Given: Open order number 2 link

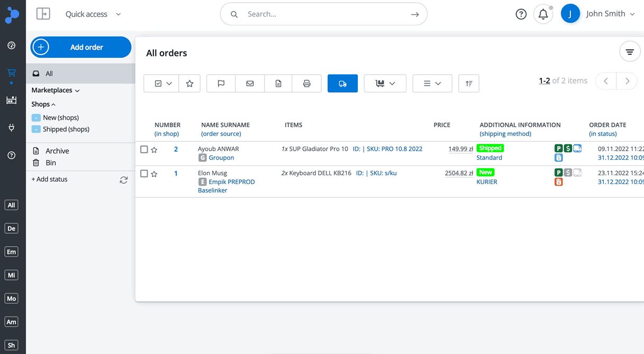Looking at the screenshot, I should tap(176, 149).
